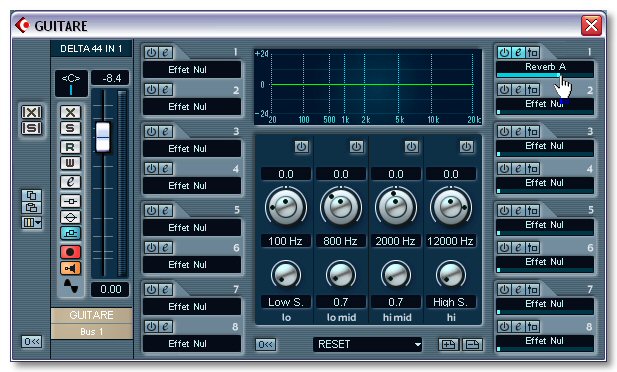617x372 pixels.
Task: Activate insert slot 4 with its power button
Action: coord(151,168)
